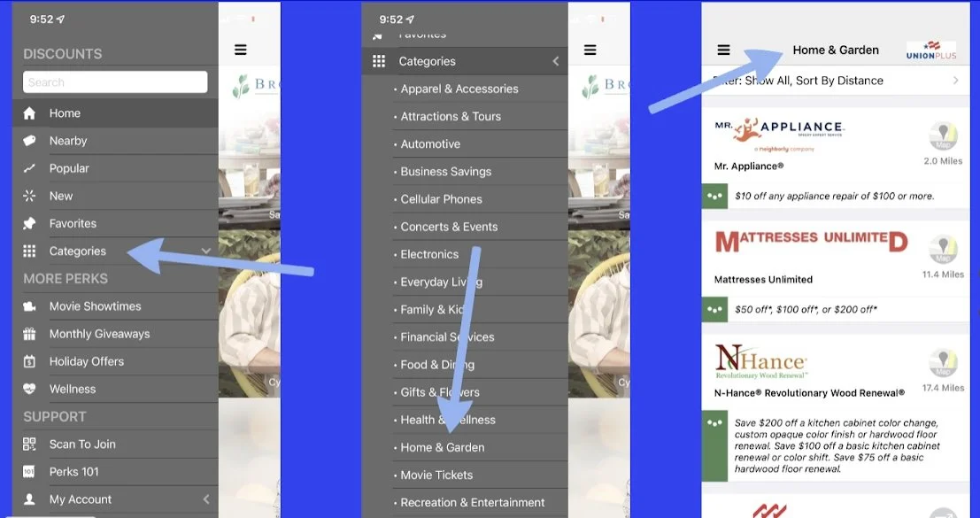Click the Union Plus logo
The height and width of the screenshot is (518, 980).
tap(931, 50)
